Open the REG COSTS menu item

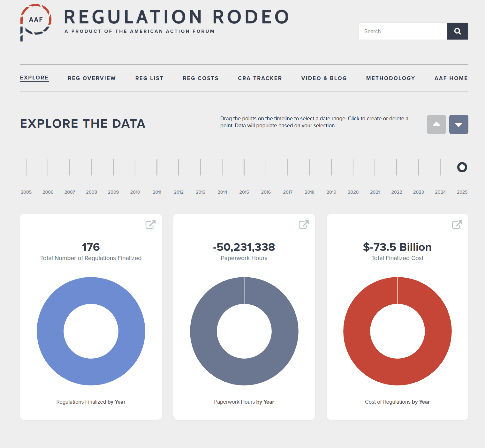[201, 78]
